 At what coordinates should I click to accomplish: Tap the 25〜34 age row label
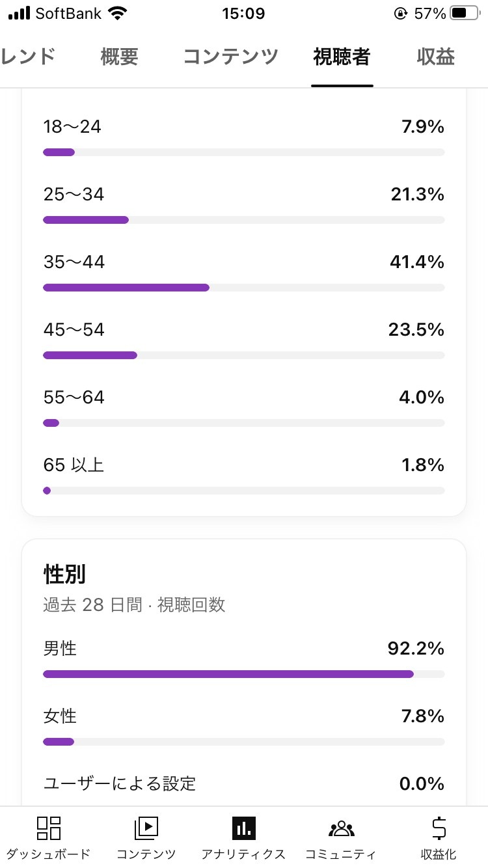[x=74, y=195]
